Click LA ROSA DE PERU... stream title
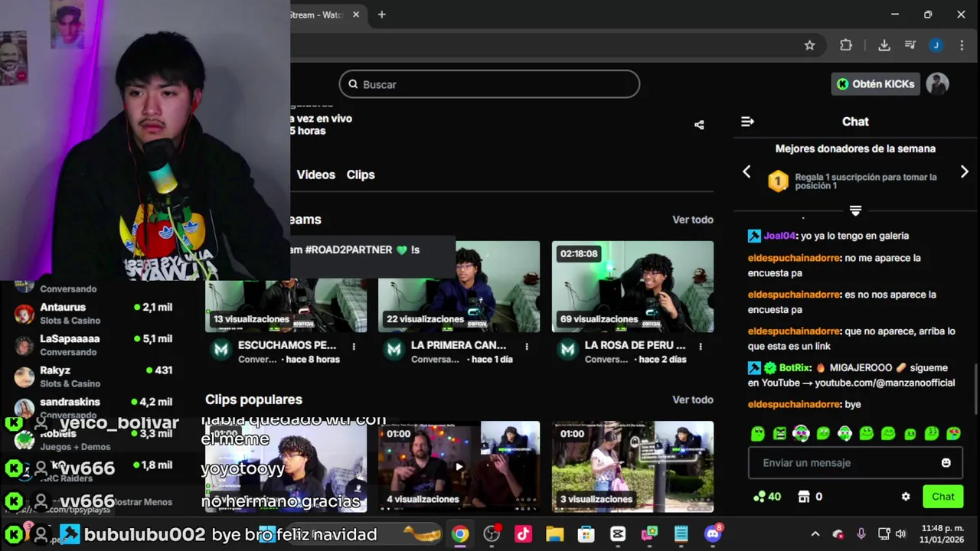 tap(635, 345)
